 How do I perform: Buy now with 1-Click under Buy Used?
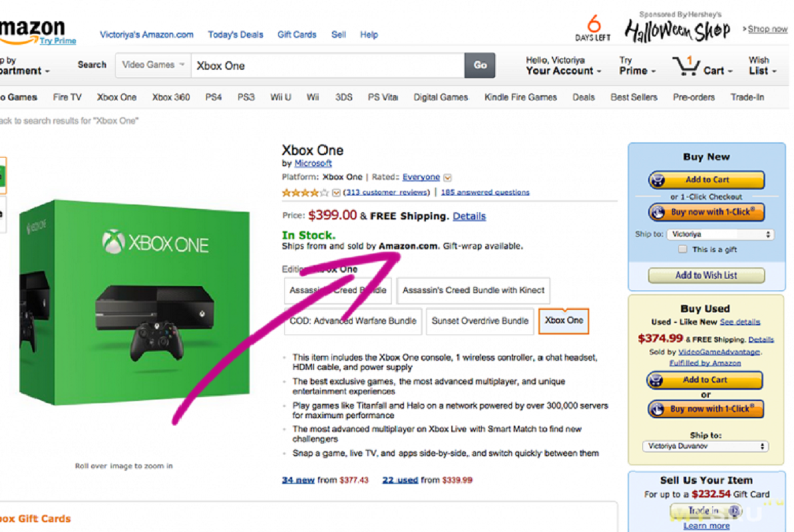click(x=705, y=408)
